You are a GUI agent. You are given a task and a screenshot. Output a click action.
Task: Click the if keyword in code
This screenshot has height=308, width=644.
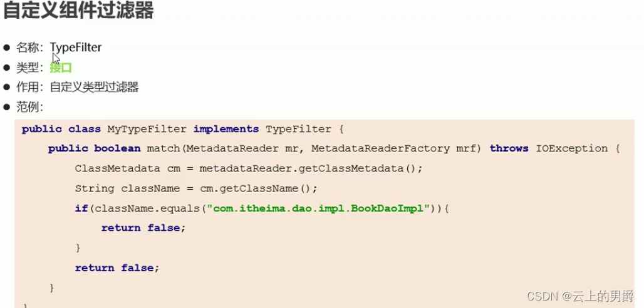81,208
